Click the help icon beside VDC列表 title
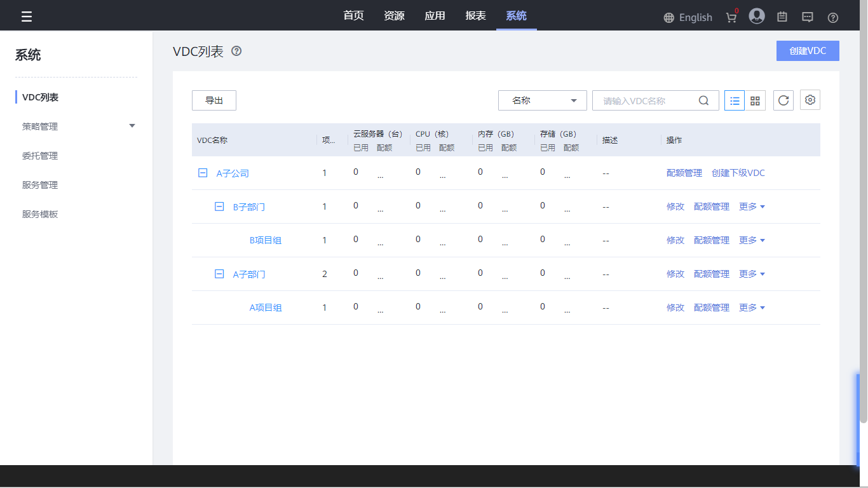Viewport: 868px width, 488px height. pyautogui.click(x=236, y=51)
